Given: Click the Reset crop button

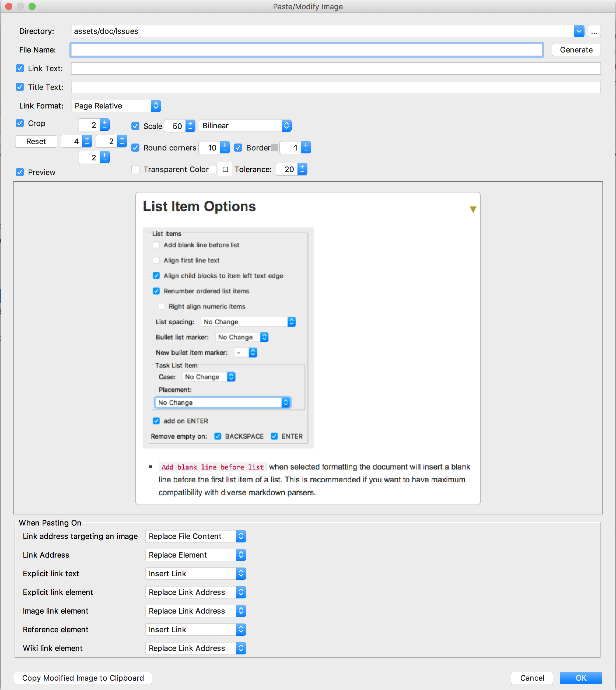Looking at the screenshot, I should tap(36, 141).
